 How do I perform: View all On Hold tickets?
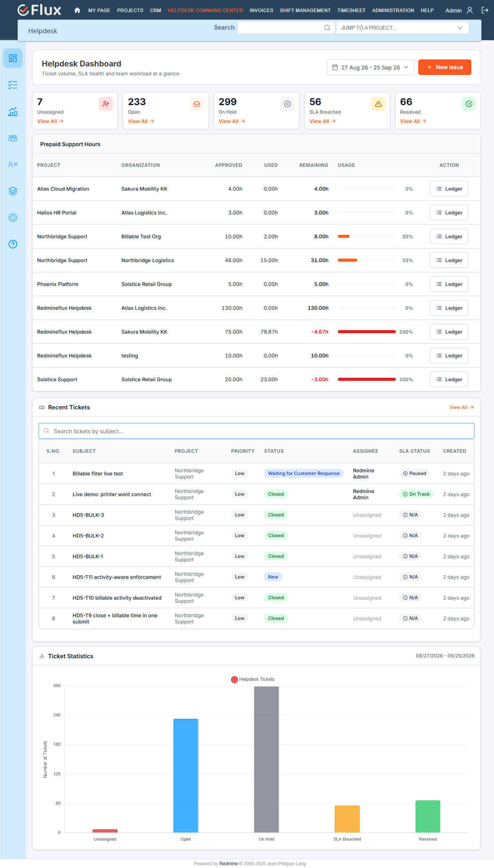(232, 121)
